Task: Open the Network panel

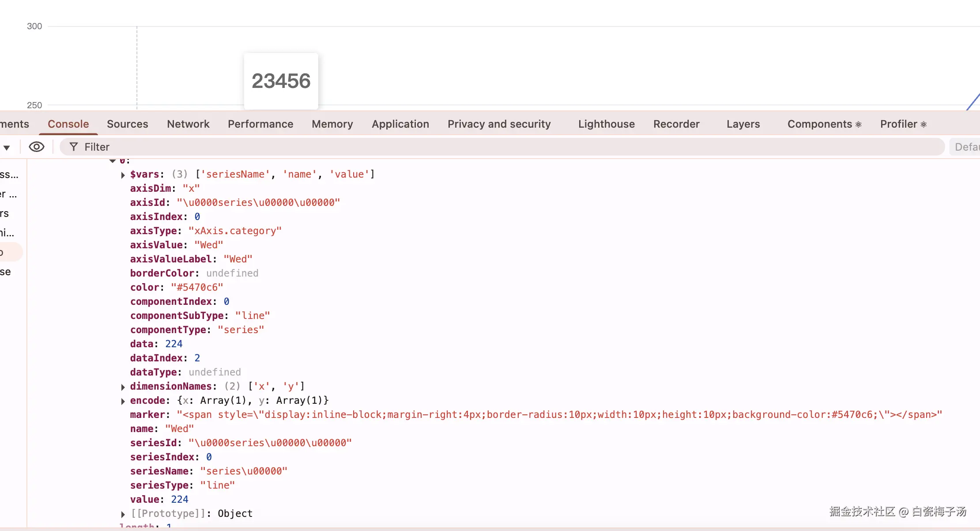Action: coord(188,124)
